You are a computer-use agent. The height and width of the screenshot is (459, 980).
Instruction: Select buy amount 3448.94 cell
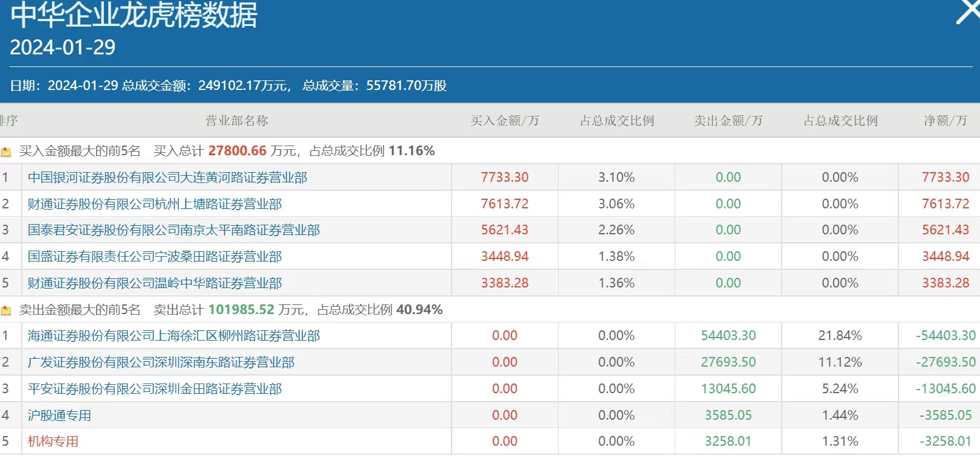[x=505, y=257]
